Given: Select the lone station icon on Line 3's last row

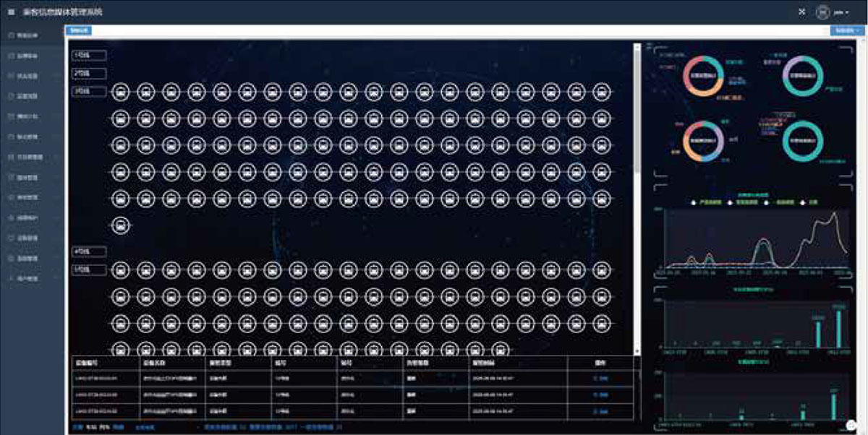Looking at the screenshot, I should (122, 225).
